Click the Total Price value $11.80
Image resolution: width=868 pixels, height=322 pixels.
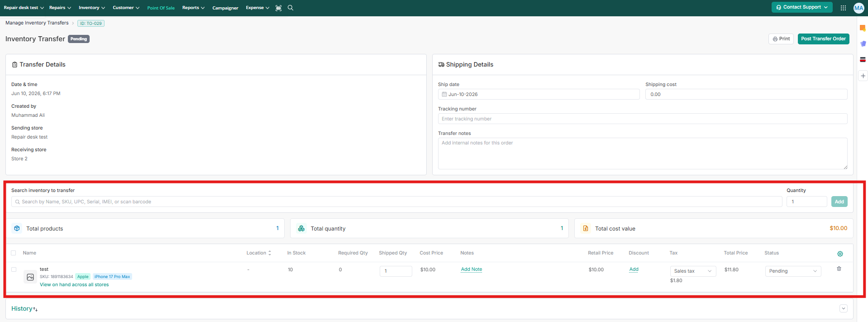point(731,269)
